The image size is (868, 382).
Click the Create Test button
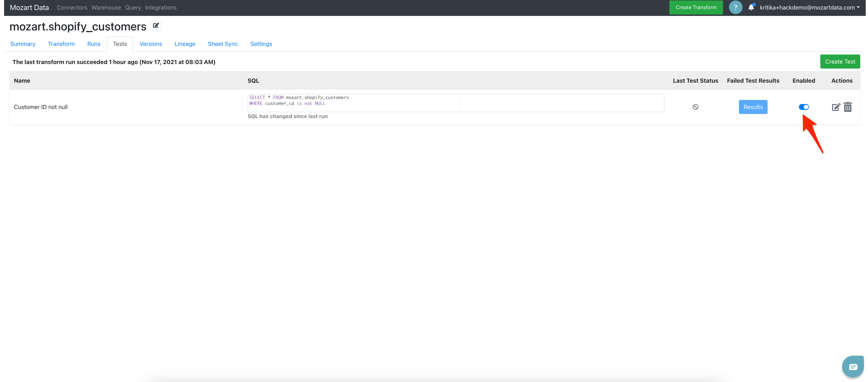point(840,62)
